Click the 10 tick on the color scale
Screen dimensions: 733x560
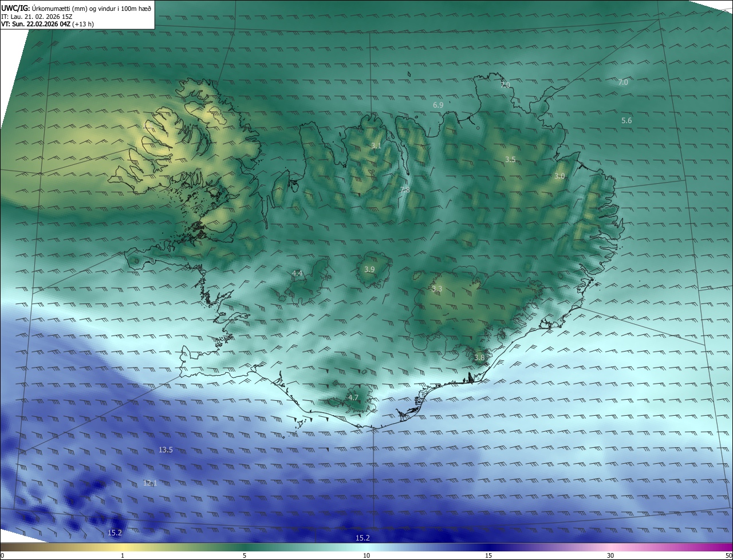click(366, 555)
